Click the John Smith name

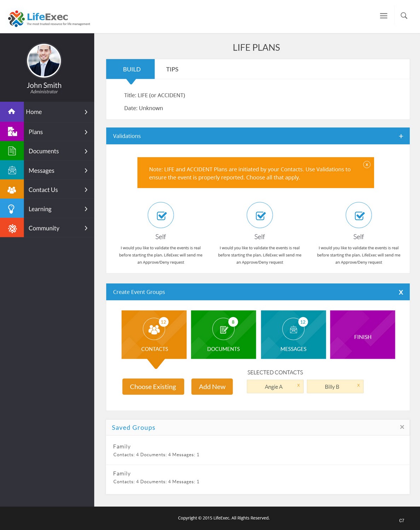click(44, 85)
